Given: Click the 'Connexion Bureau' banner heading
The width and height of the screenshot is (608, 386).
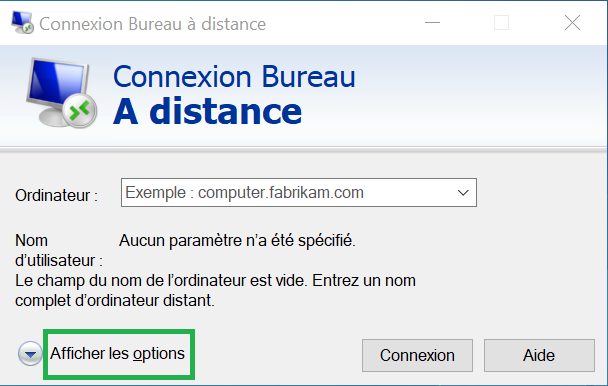Looking at the screenshot, I should [x=234, y=77].
